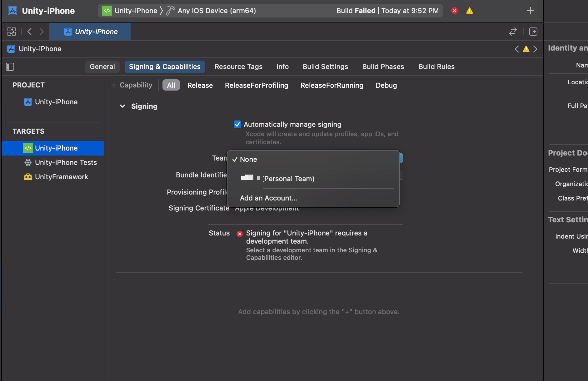Select the Release configuration filter
Image resolution: width=588 pixels, height=381 pixels.
200,85
